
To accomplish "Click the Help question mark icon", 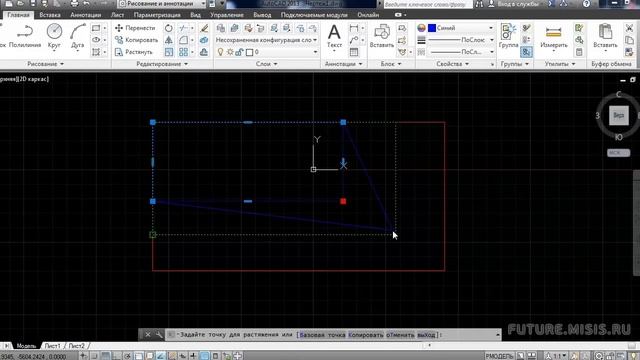I will [587, 4].
